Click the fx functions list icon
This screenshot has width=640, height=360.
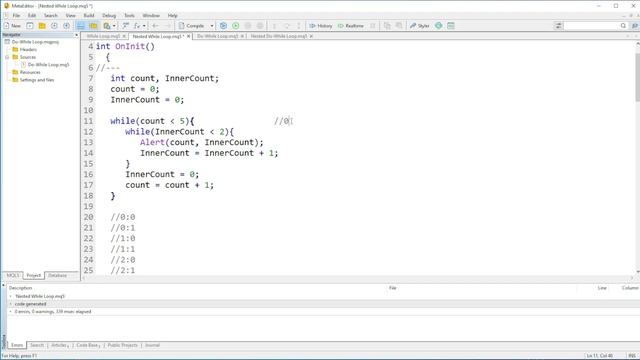[x=137, y=26]
